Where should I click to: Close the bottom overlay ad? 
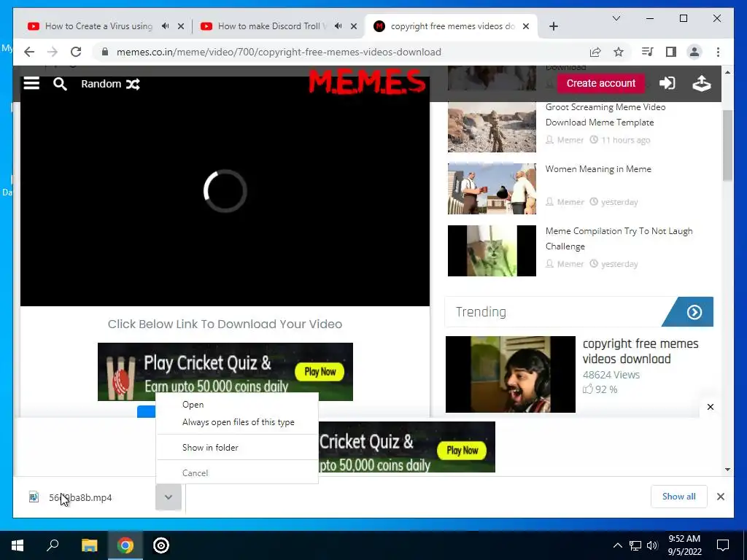point(711,407)
